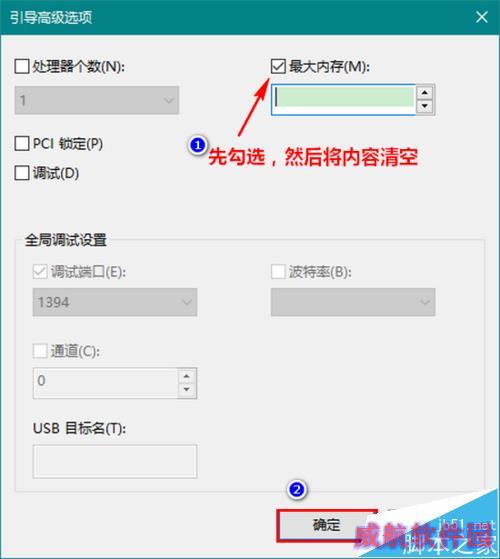Toggle the 调试端口(E) checkbox
500x559 pixels.
tap(40, 272)
